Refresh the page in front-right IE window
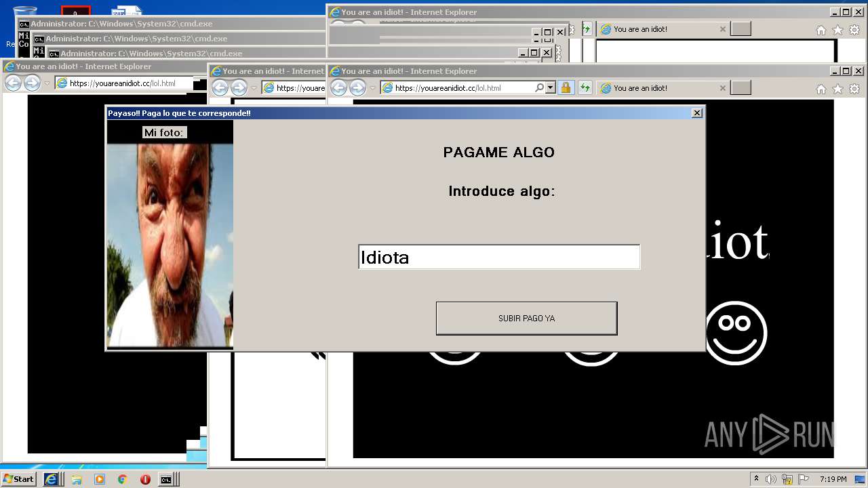This screenshot has height=488, width=868. coord(585,88)
